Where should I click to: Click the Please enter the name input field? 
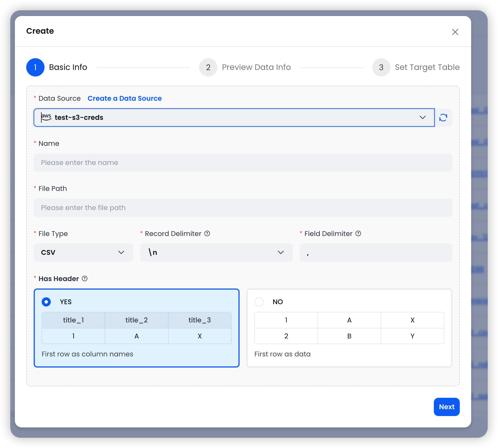click(243, 162)
